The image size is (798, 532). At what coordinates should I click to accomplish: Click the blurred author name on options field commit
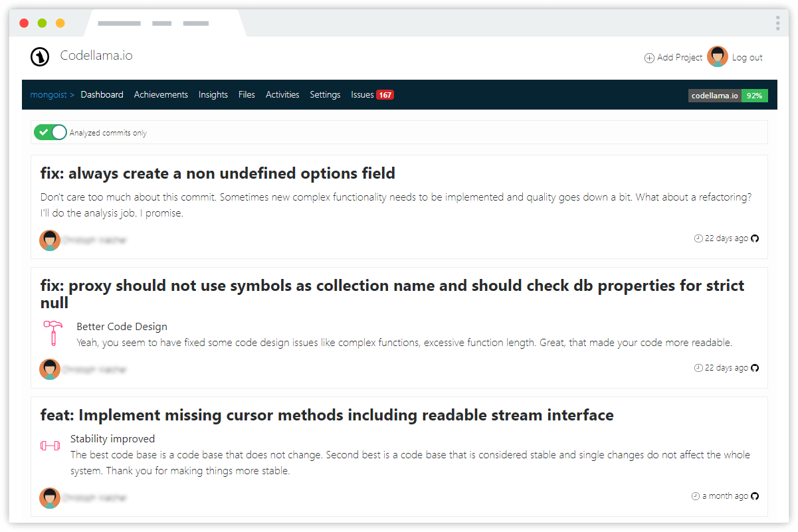(x=94, y=240)
